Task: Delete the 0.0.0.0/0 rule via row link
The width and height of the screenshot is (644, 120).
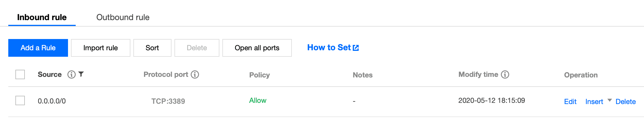Action: click(x=625, y=102)
